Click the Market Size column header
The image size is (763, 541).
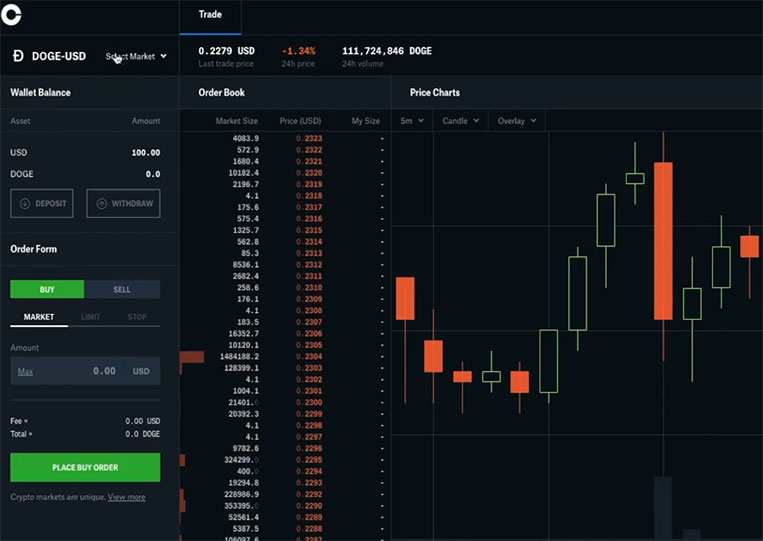coord(236,121)
